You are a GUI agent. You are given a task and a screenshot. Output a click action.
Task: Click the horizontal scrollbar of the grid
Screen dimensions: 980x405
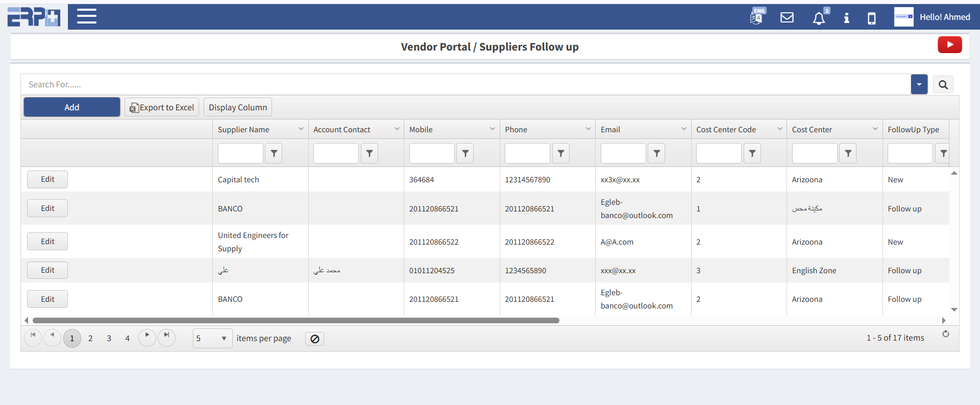(296, 321)
